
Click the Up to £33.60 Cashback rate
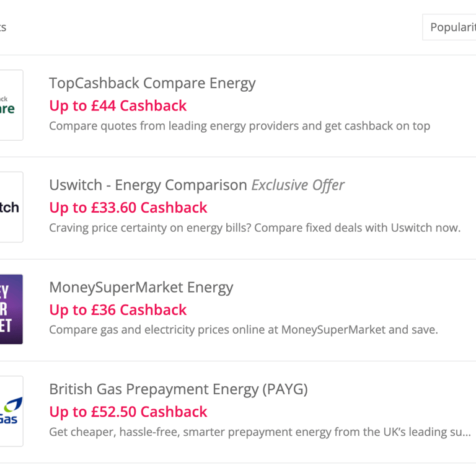pyautogui.click(x=128, y=207)
